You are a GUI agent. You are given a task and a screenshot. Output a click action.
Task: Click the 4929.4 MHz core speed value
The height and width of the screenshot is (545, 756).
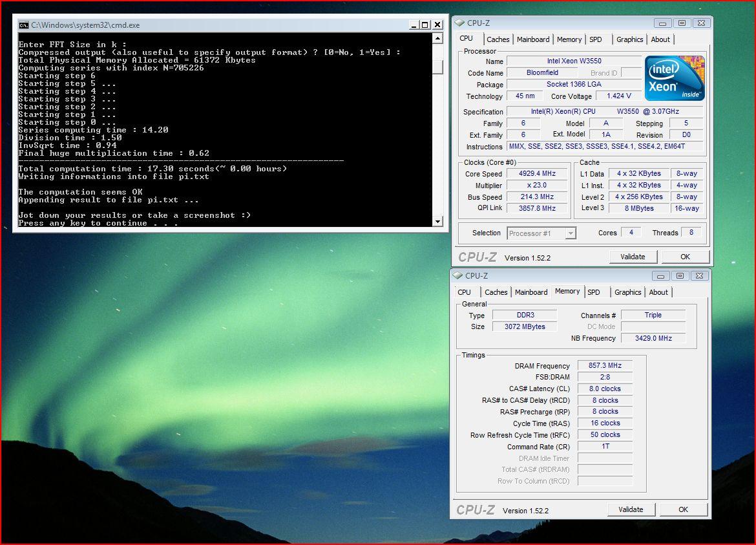(x=537, y=174)
